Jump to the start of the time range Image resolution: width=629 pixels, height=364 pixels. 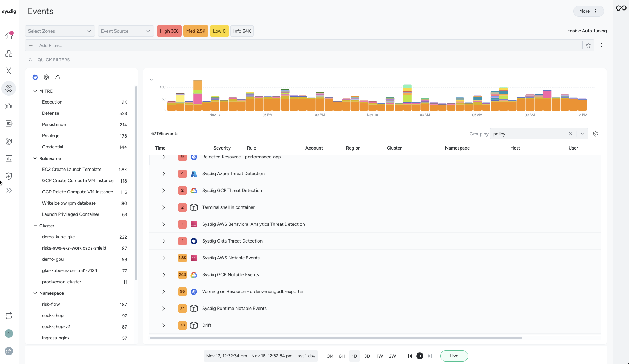[410, 356]
